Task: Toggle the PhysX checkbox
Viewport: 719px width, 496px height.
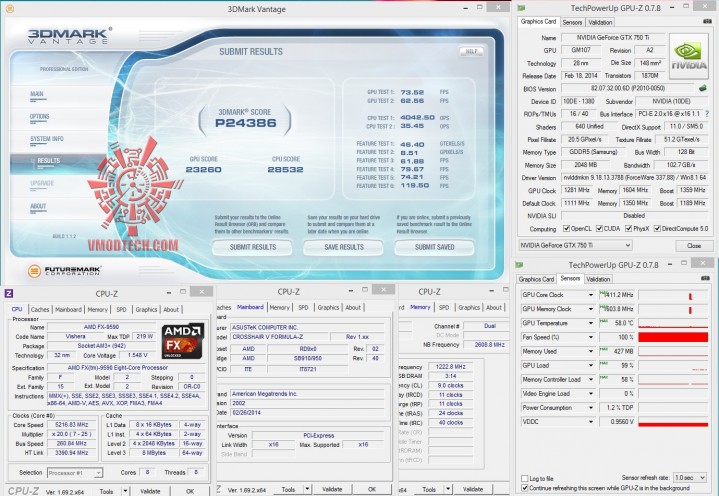Action: (629, 228)
